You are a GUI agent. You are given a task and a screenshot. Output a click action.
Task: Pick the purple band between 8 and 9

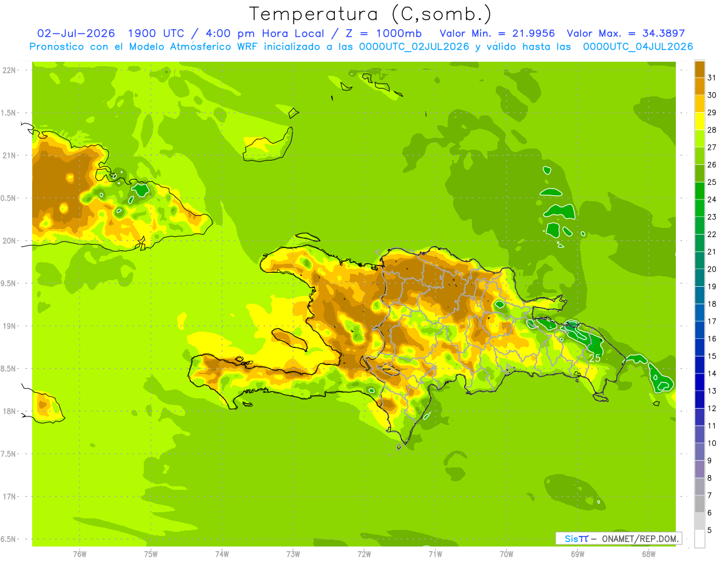[x=699, y=469]
